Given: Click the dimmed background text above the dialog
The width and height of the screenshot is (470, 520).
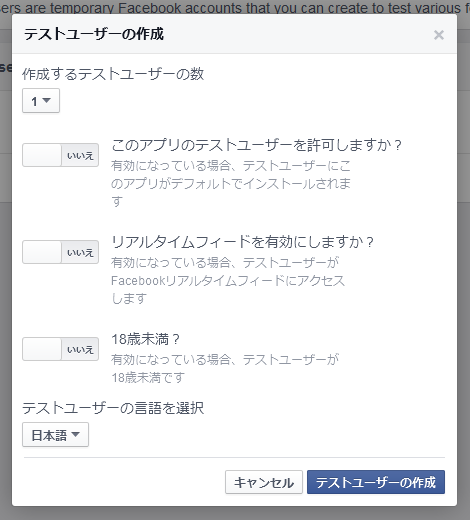Looking at the screenshot, I should (x=235, y=7).
